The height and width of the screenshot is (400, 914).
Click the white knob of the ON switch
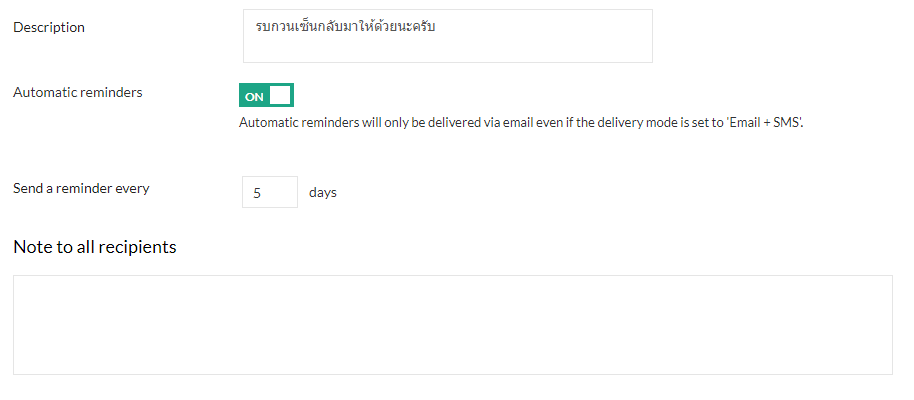(x=280, y=95)
